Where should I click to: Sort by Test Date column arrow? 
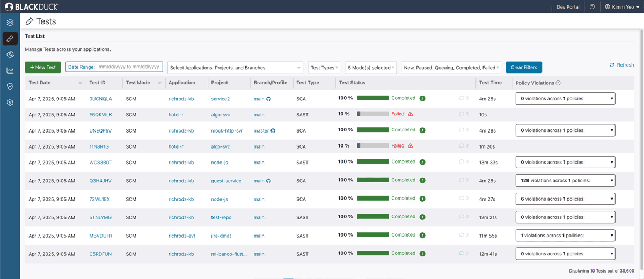point(80,83)
